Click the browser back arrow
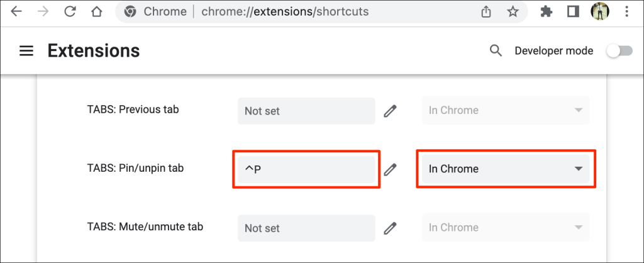 coord(16,11)
